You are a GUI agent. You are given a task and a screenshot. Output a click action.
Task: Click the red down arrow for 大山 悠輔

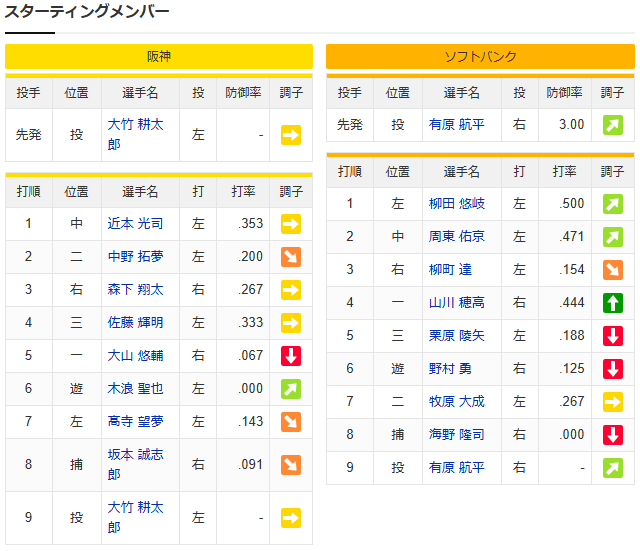(291, 356)
